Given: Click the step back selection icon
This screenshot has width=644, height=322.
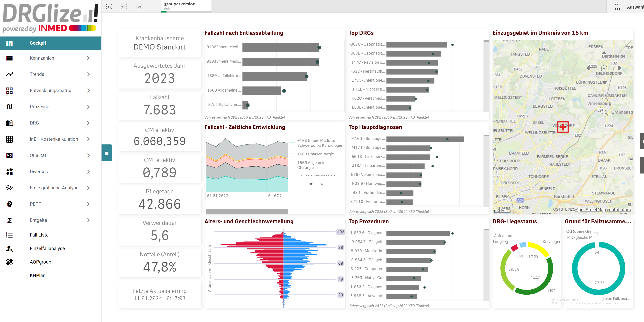Looking at the screenshot, I should [x=124, y=7].
